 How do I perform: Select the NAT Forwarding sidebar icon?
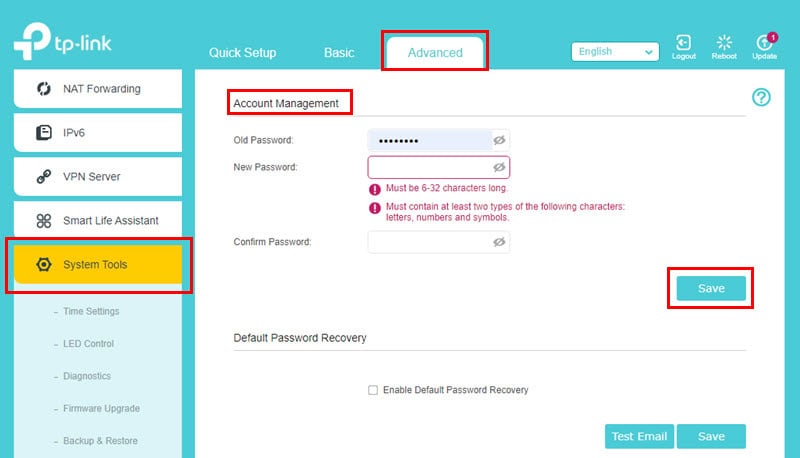tap(44, 89)
